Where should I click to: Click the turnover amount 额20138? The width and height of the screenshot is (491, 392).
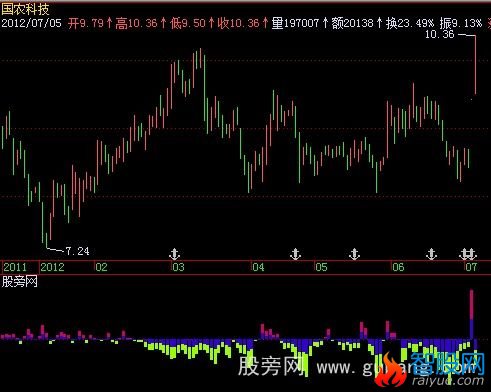point(352,23)
